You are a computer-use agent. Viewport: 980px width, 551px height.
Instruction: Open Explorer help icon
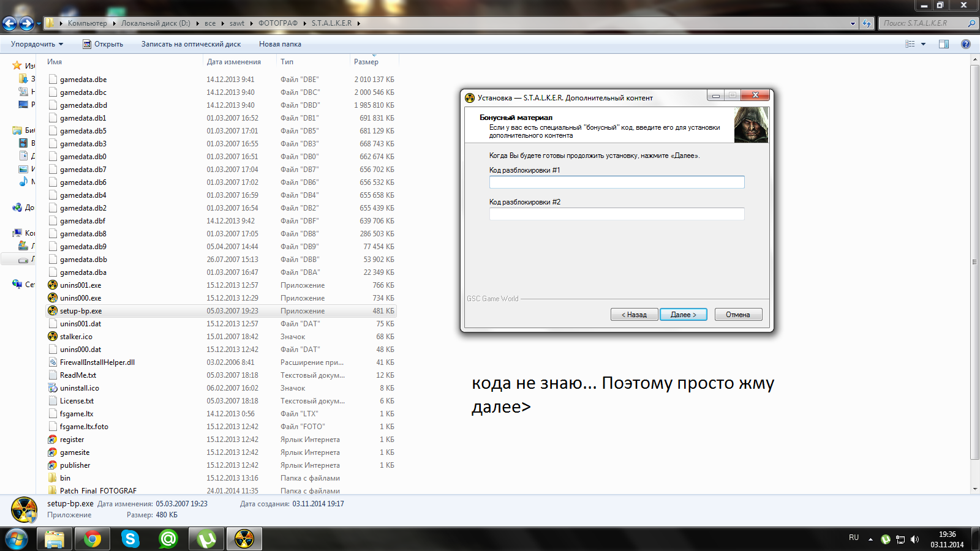pos(966,44)
